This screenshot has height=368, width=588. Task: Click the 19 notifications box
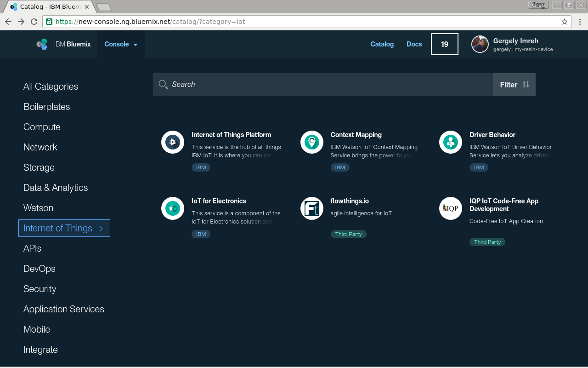[x=445, y=44]
